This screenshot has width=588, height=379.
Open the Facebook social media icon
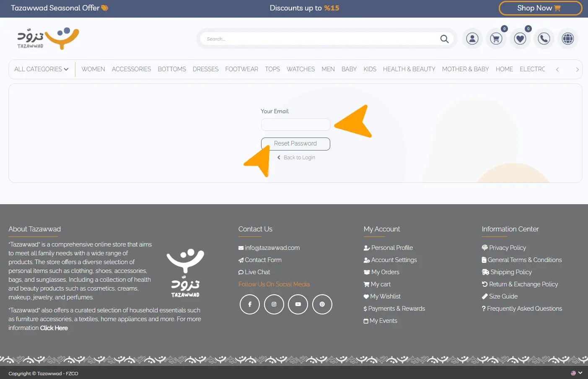coord(250,304)
